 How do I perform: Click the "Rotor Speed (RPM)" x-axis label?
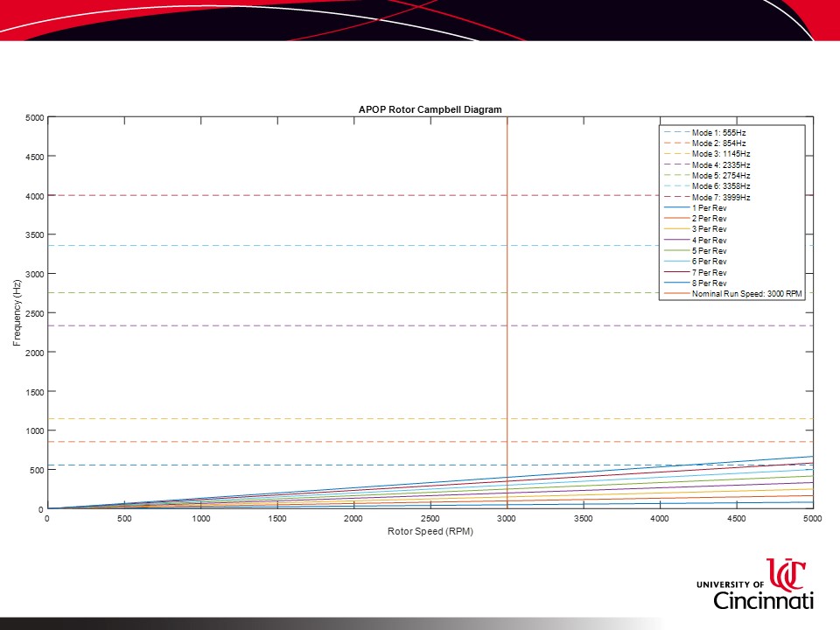pos(430,532)
